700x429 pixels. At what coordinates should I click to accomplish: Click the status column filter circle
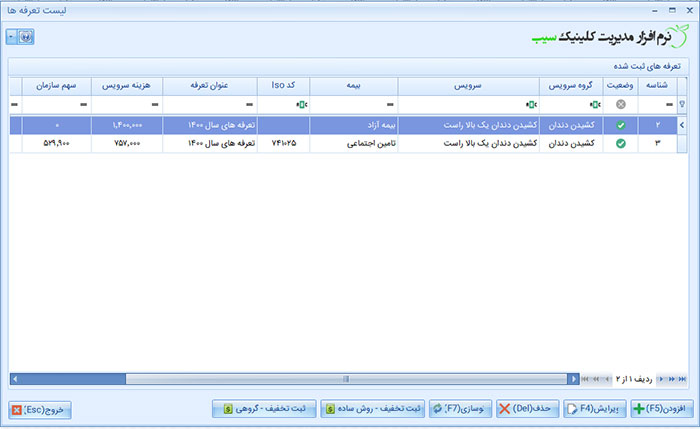(620, 104)
